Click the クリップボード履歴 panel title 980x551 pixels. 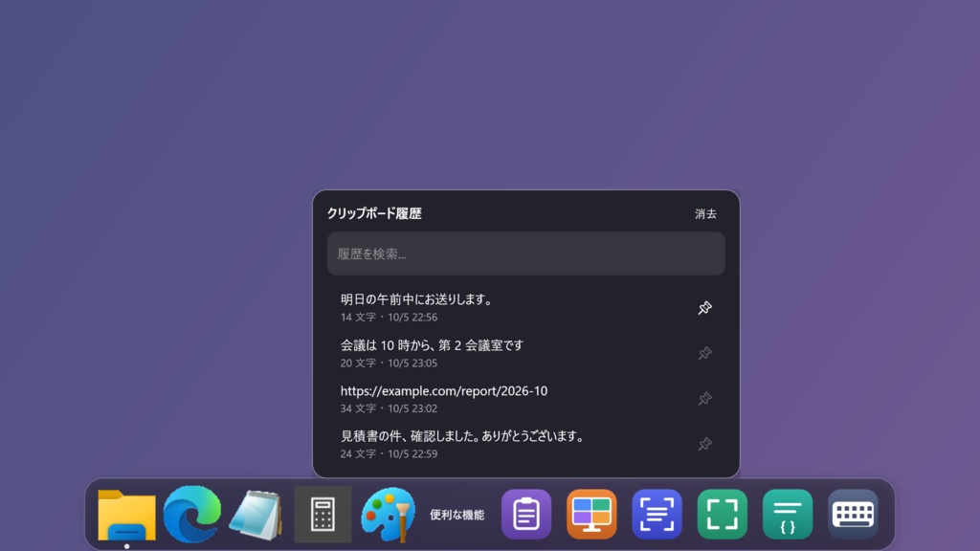(x=374, y=213)
